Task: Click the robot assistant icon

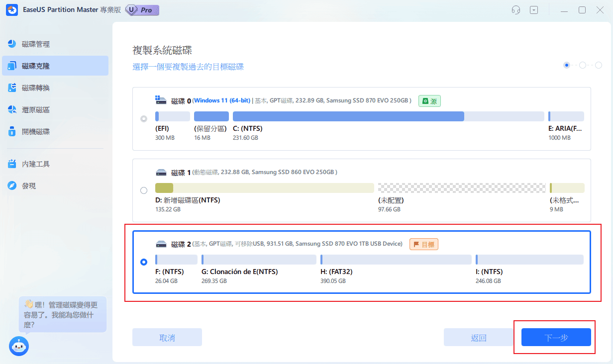Action: click(19, 346)
